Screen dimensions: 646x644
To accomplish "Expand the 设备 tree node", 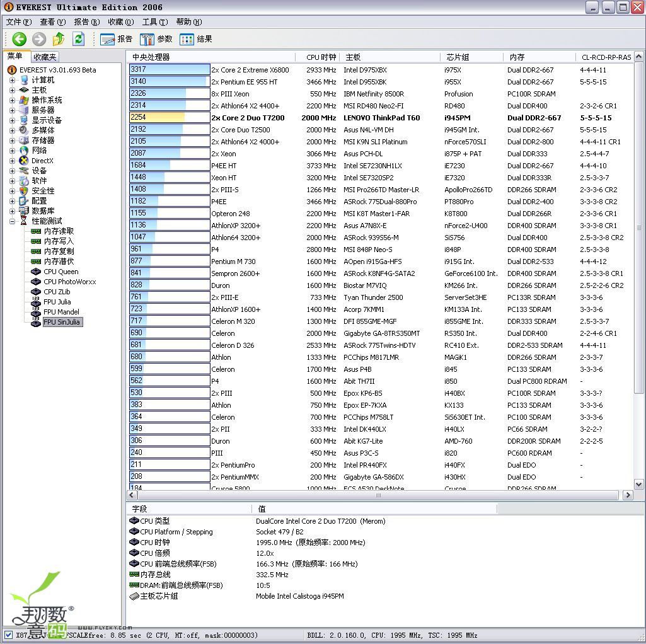I will 12,171.
